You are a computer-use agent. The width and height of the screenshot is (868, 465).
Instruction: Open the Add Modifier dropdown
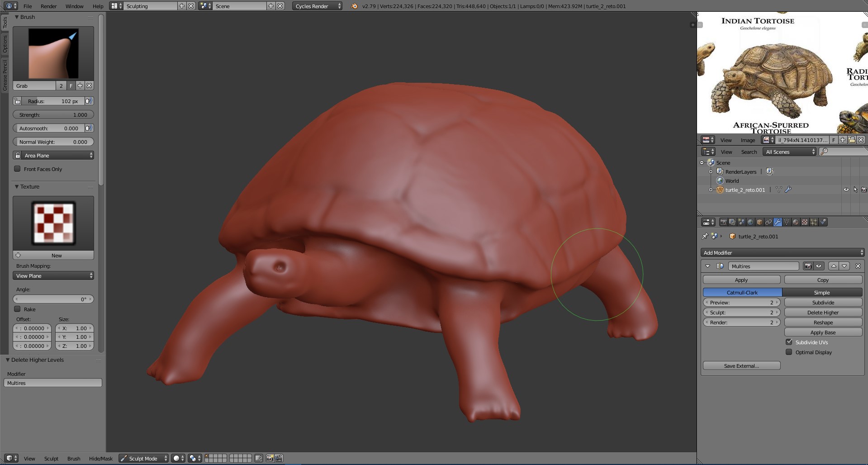(783, 252)
